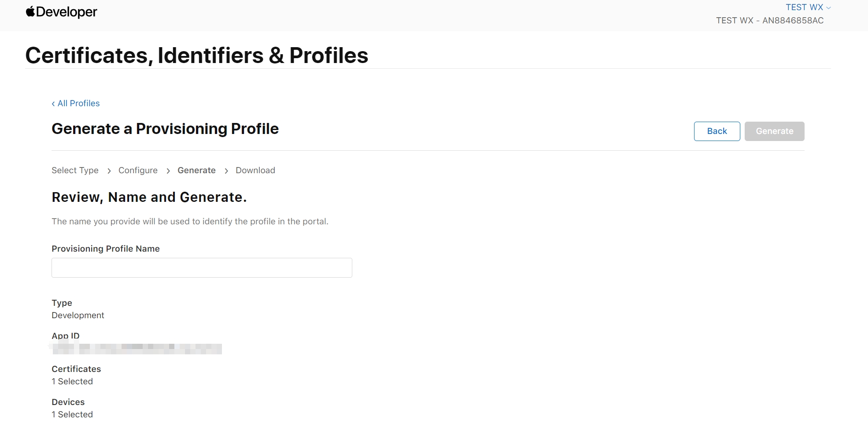
Task: Click the chevron next to TEST WX
Action: pyautogui.click(x=828, y=8)
